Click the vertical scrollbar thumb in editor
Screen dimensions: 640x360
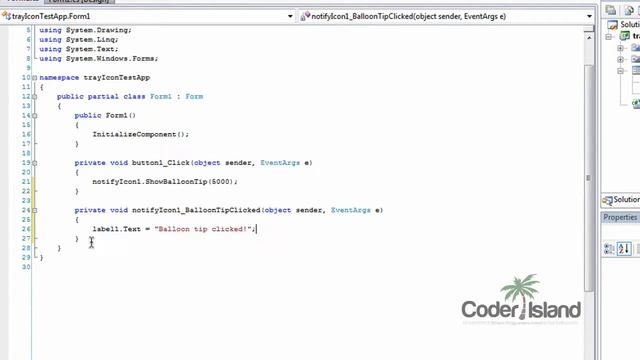pos(589,178)
